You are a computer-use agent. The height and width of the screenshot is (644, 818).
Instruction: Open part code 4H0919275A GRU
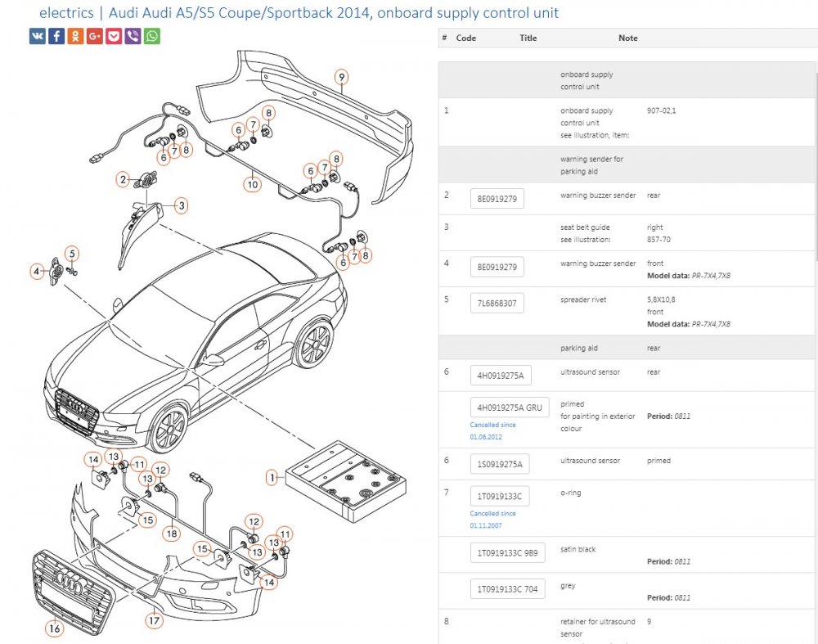(x=510, y=408)
